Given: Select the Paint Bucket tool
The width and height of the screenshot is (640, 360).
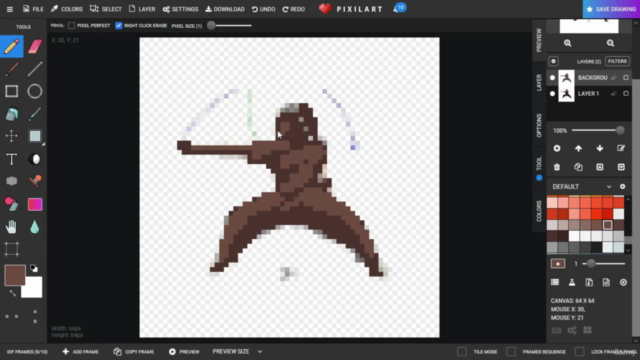Looking at the screenshot, I should click(12, 114).
